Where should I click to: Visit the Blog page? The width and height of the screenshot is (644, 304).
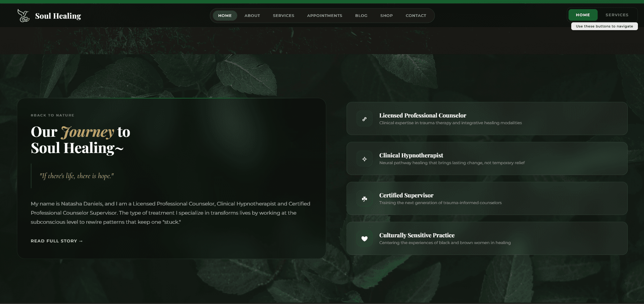click(x=361, y=16)
